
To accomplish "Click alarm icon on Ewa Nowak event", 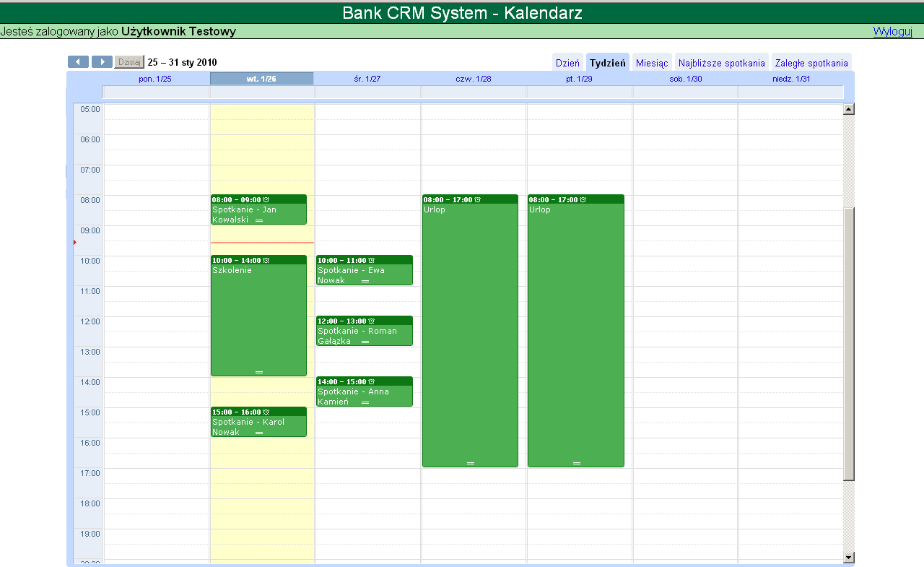I will [372, 260].
